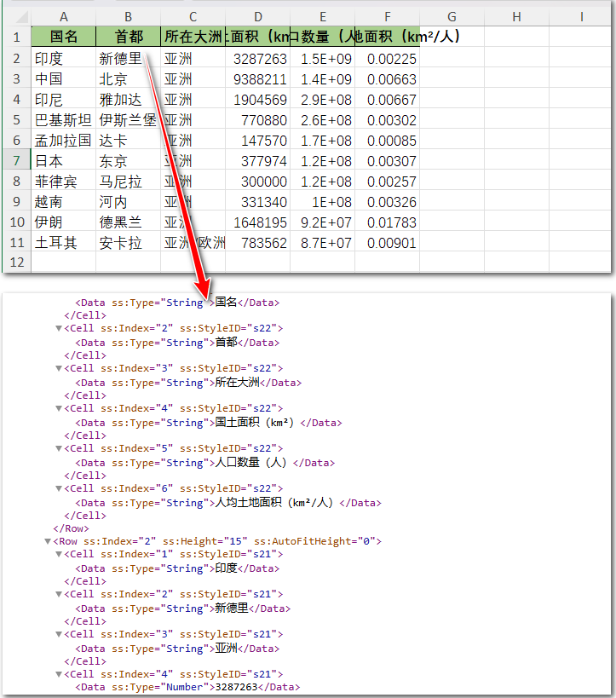Select column B header
Screen dimensions: 616x698
click(128, 17)
